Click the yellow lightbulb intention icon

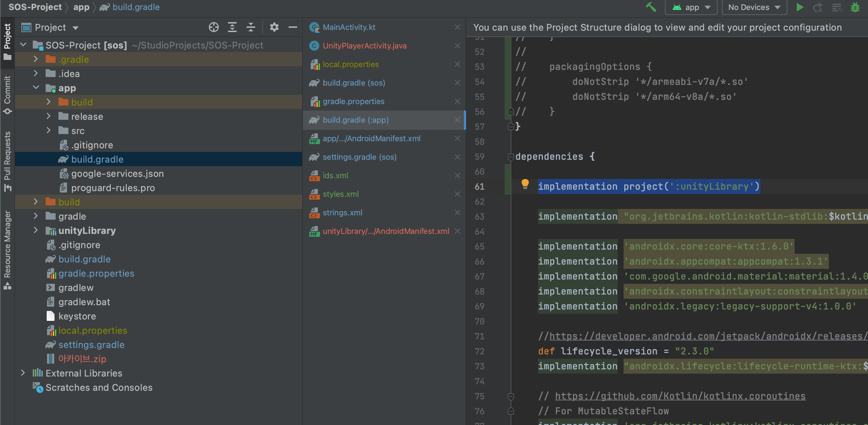525,184
